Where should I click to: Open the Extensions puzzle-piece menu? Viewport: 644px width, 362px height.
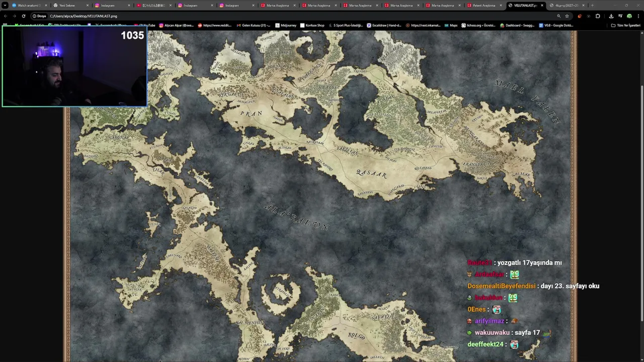pos(598,16)
